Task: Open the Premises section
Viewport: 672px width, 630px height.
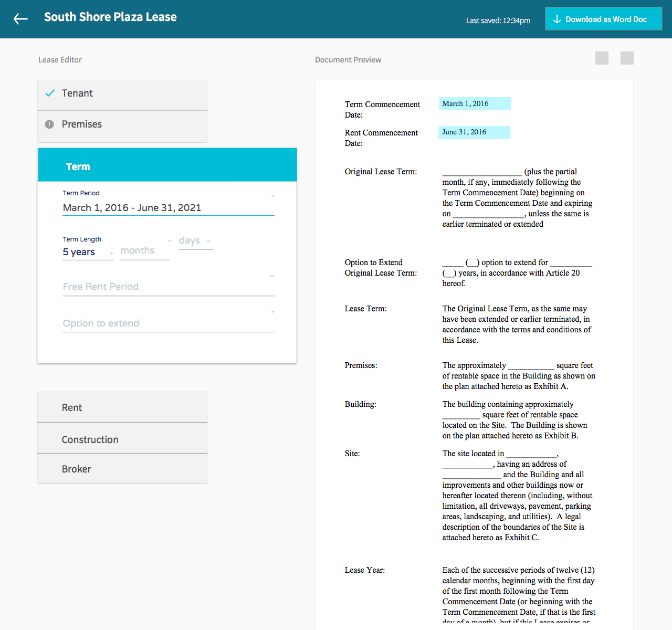Action: tap(122, 126)
